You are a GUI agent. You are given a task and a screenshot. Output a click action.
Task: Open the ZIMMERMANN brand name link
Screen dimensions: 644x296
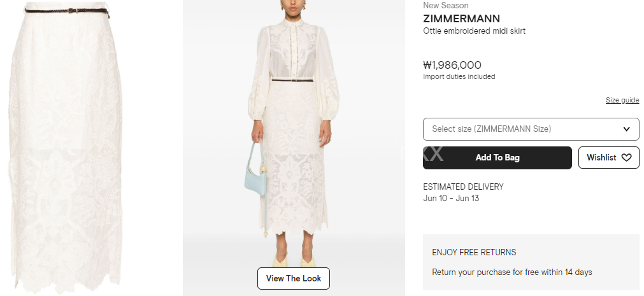(462, 18)
